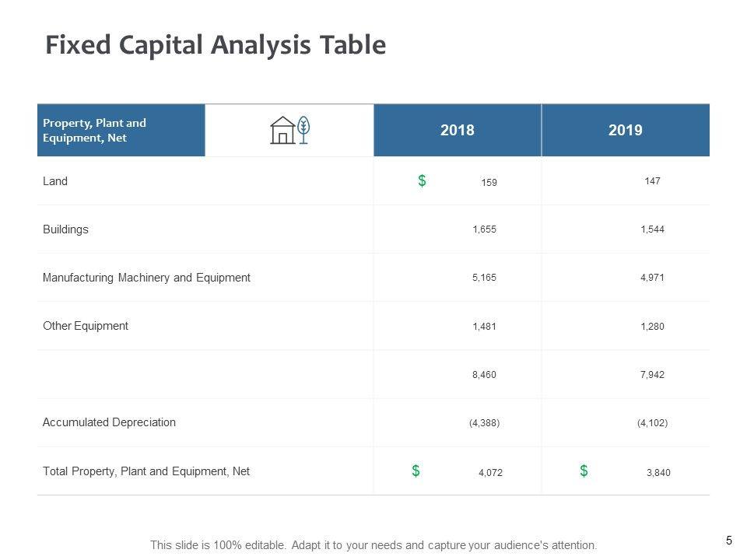Select the 2018 column header
This screenshot has height=560, width=747.
(457, 130)
